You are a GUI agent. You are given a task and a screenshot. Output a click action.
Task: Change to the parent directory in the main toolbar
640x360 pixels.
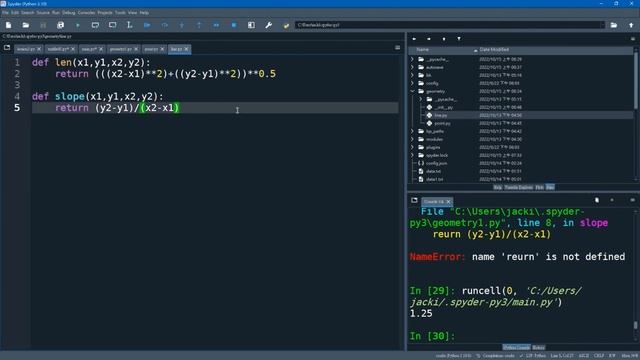631,25
